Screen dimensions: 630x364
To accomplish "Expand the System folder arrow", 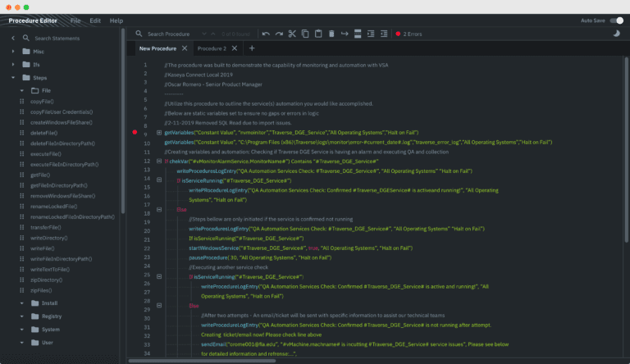I will pos(21,330).
